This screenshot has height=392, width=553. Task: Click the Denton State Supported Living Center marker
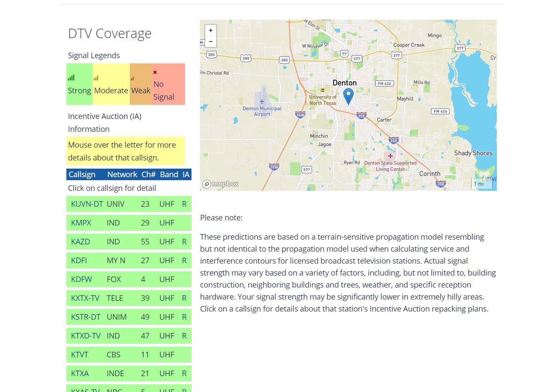pyautogui.click(x=390, y=156)
